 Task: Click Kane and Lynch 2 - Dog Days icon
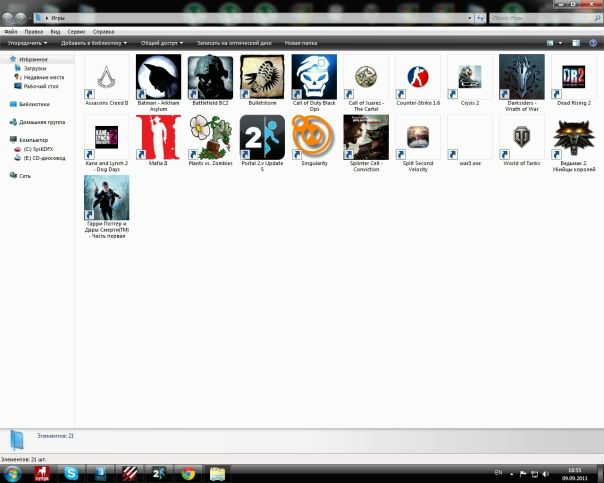pos(106,137)
